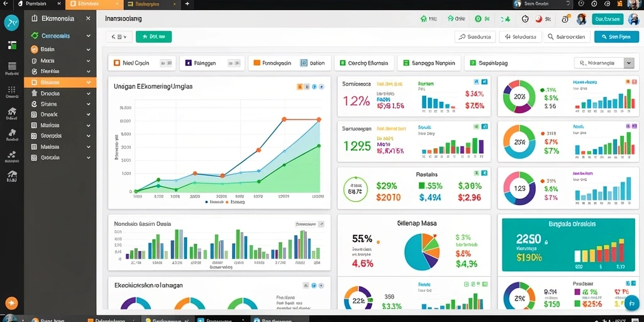
Task: Click the green home icon in the header
Action: point(423,19)
